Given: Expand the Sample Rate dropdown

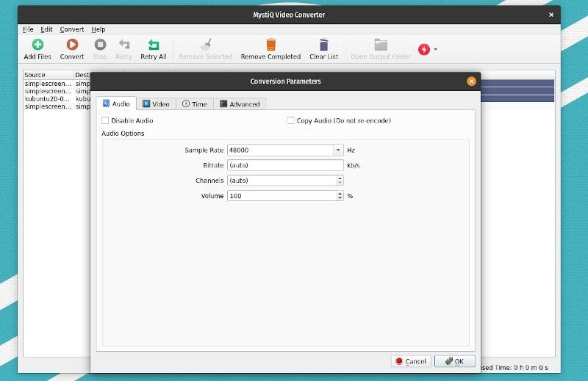Looking at the screenshot, I should click(338, 150).
